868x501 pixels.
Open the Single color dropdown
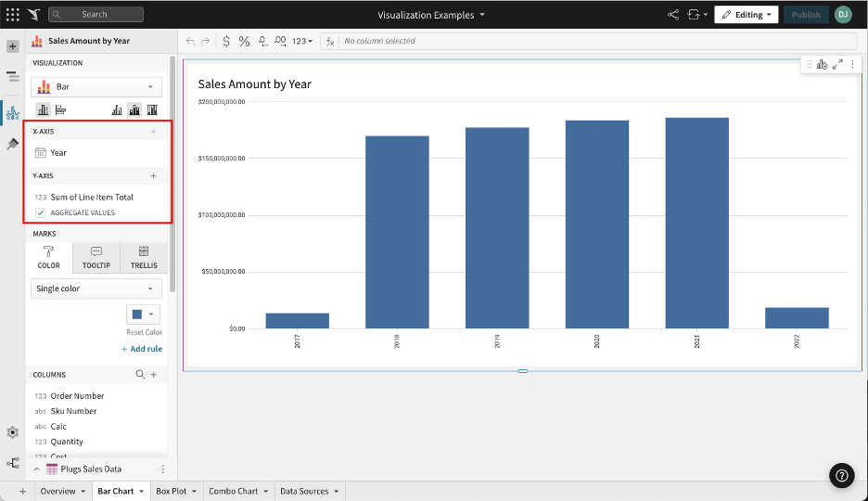96,289
